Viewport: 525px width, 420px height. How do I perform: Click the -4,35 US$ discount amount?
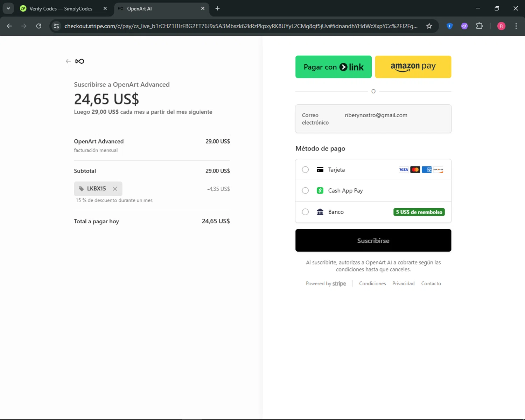(x=218, y=189)
